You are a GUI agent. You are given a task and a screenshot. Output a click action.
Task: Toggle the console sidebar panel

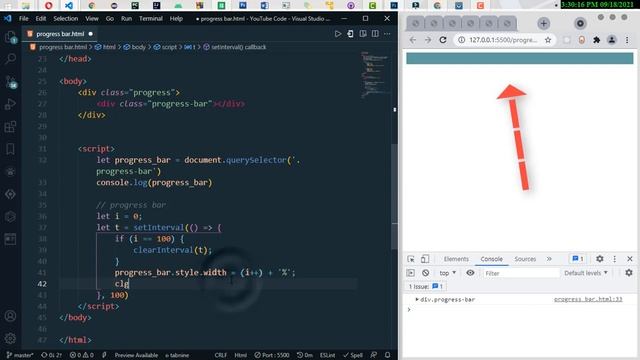coord(411,273)
